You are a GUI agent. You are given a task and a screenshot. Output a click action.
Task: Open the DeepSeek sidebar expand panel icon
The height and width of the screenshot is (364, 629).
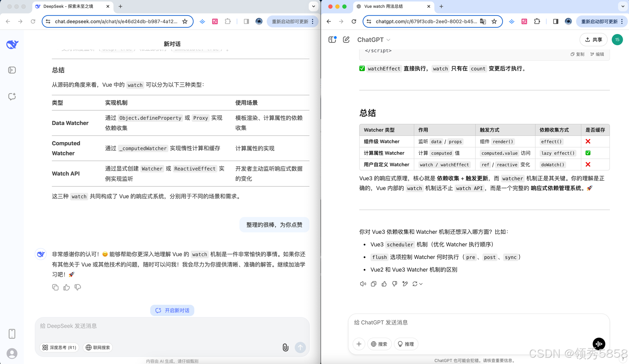point(12,70)
